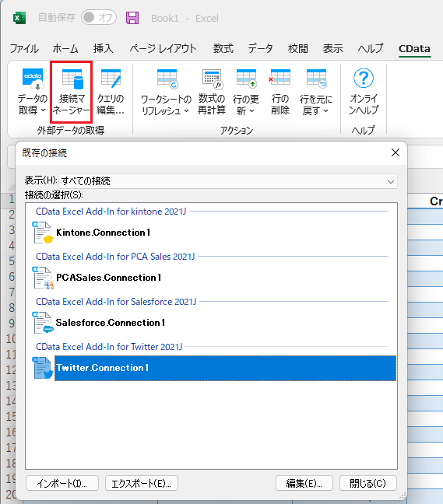This screenshot has width=443, height=504.
Task: Switch to the 数式 tab
Action: point(223,49)
